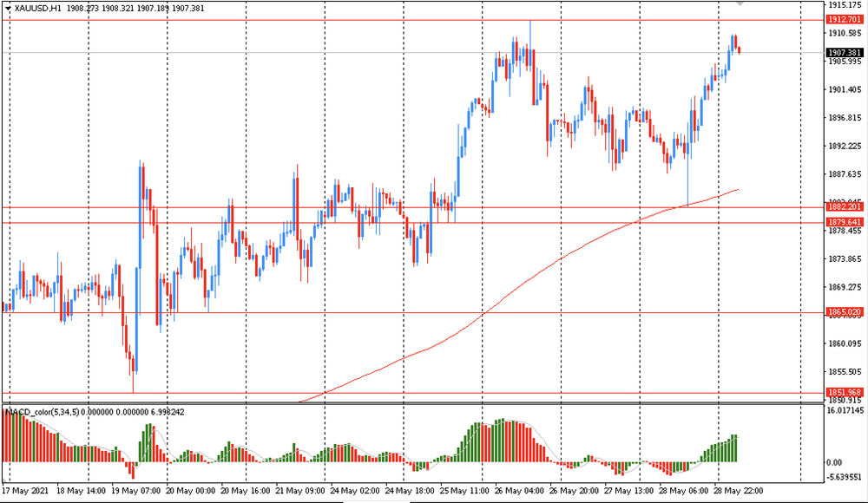Click the 28 May 22:00 time label
This screenshot has height=503, width=868.
click(739, 491)
